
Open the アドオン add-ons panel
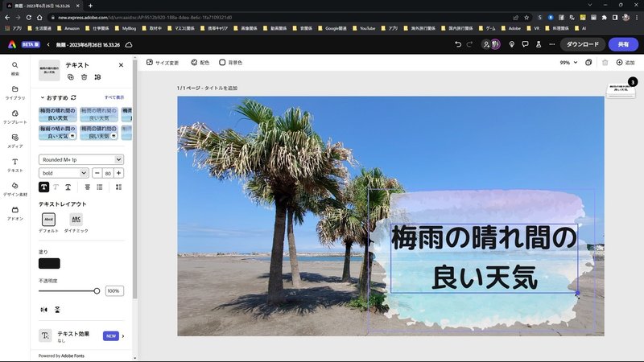click(14, 213)
